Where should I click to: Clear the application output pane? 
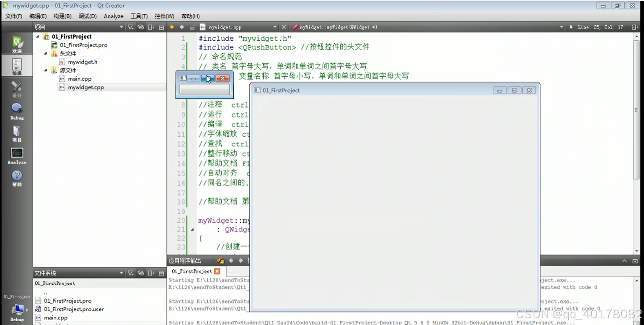coord(220,261)
